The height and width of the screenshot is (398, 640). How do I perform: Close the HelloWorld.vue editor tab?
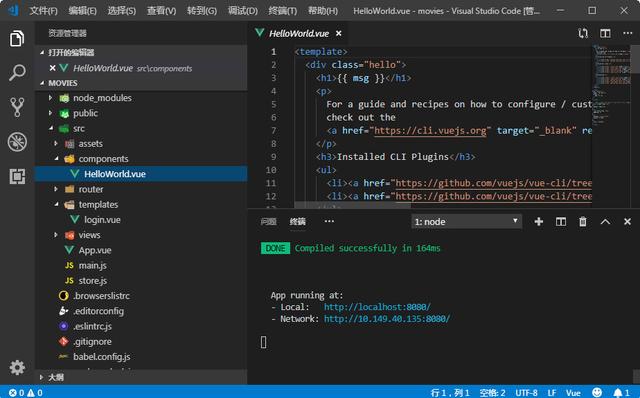coord(338,33)
